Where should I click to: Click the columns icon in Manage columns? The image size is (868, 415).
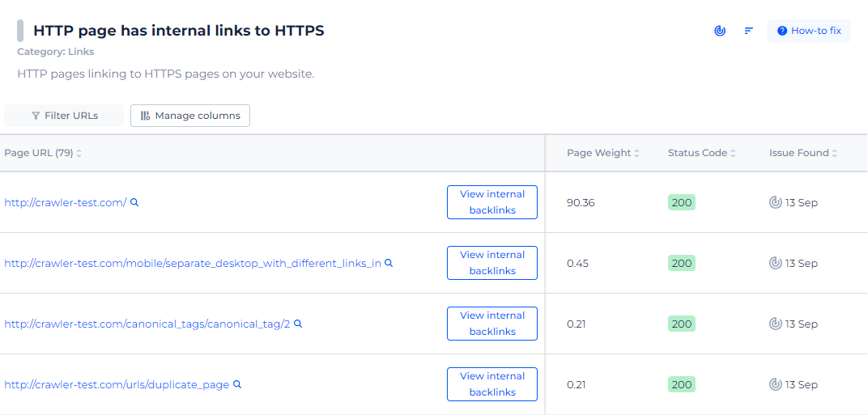coord(145,116)
